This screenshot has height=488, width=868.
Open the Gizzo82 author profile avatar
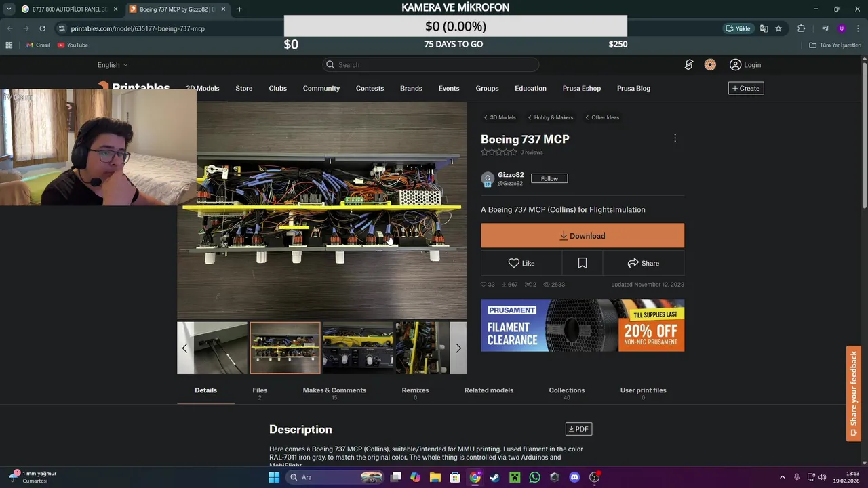(x=487, y=179)
